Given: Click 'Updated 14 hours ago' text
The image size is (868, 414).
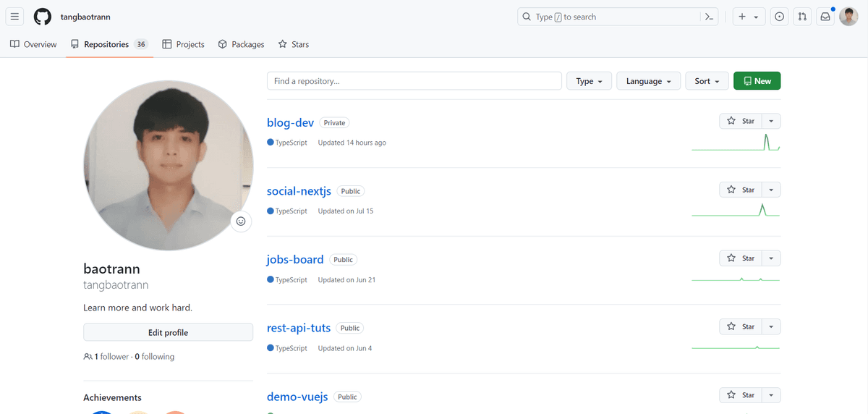Looking at the screenshot, I should [352, 143].
